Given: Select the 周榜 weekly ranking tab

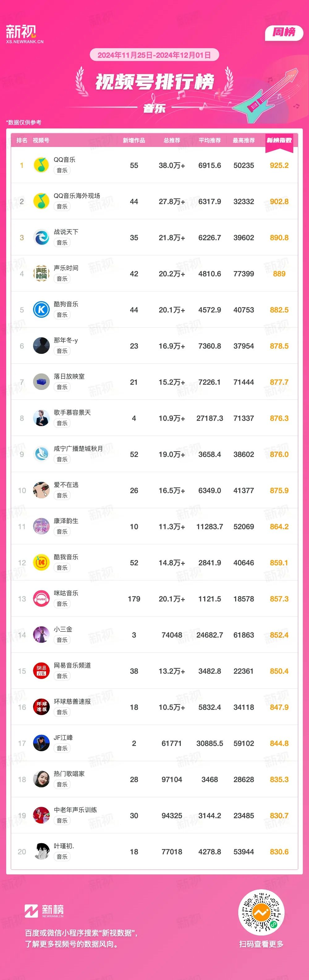Looking at the screenshot, I should (284, 32).
